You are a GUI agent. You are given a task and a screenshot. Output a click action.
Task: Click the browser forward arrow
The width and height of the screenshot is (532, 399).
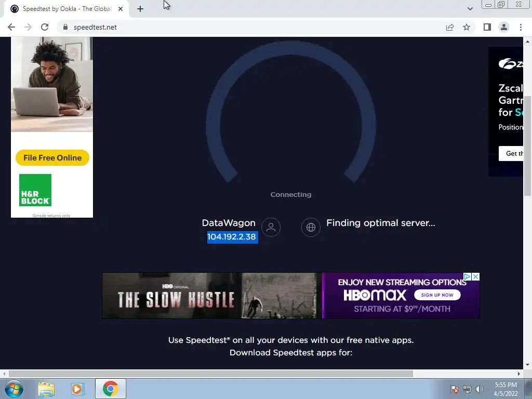(28, 27)
